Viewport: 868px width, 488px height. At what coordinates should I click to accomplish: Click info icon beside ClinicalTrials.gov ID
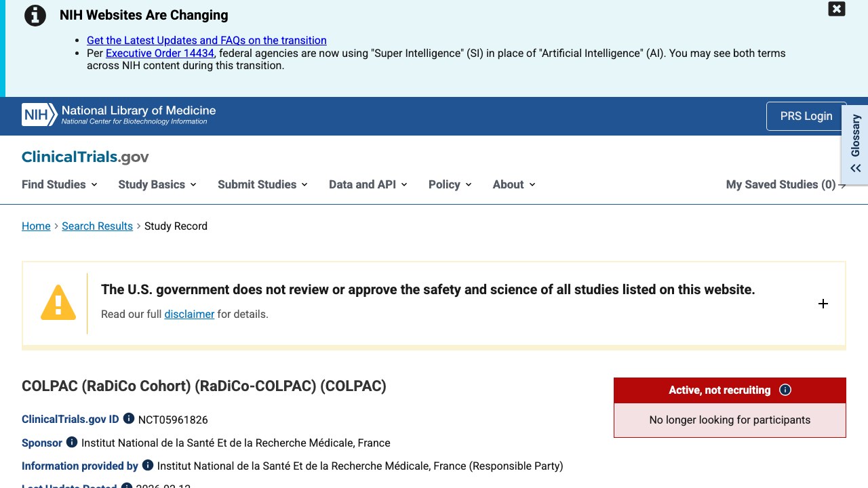point(129,419)
